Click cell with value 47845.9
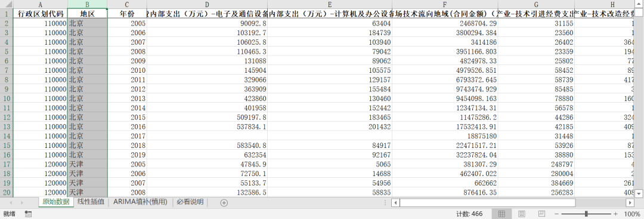644x219 pixels. (207, 164)
